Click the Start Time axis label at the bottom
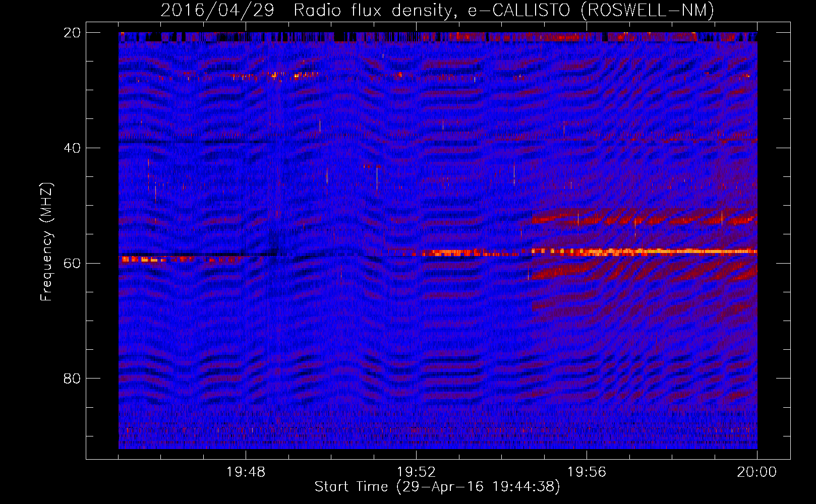This screenshot has height=504, width=816. click(x=437, y=487)
